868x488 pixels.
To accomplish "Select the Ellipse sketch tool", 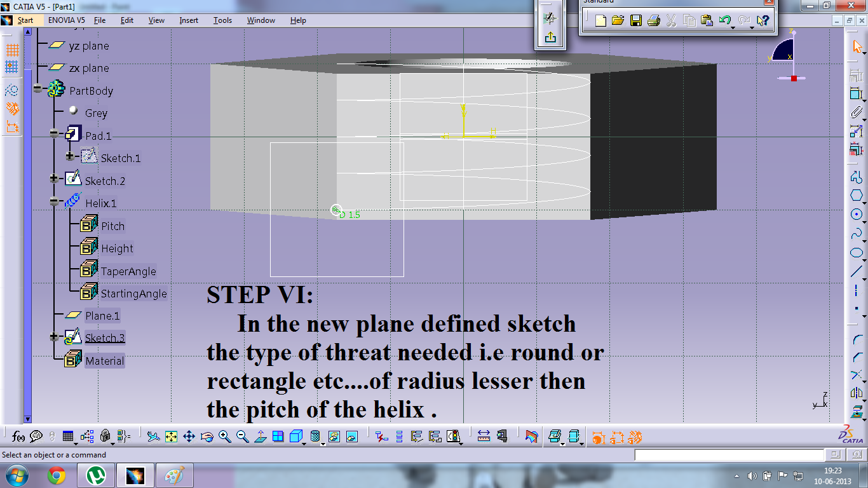I will click(x=857, y=252).
